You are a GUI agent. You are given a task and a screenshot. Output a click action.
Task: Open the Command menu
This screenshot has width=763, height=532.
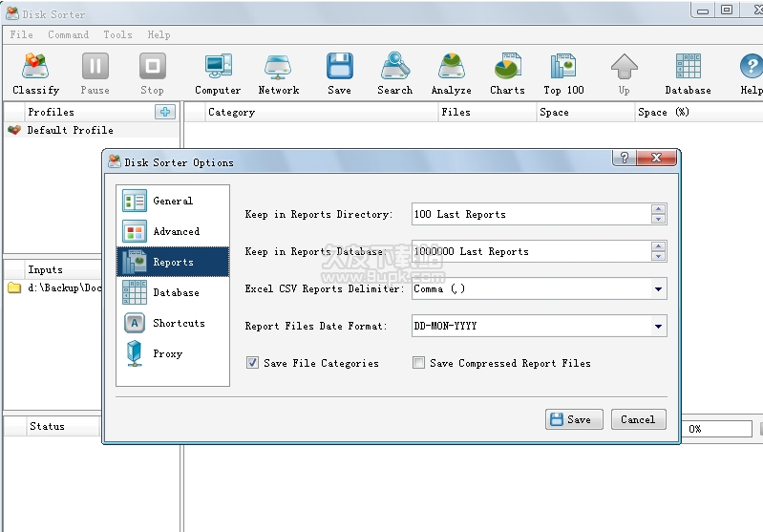pyautogui.click(x=68, y=35)
